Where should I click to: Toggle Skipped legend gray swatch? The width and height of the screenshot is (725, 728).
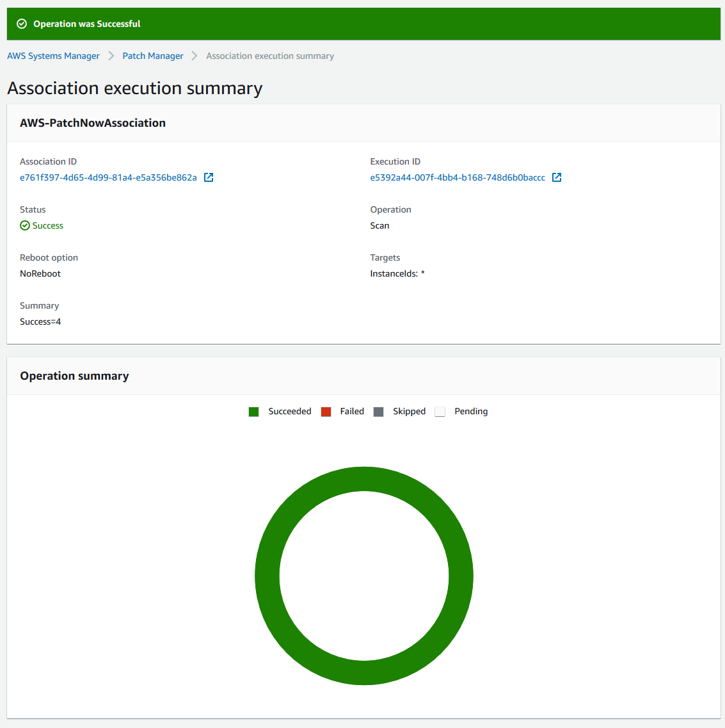(378, 412)
